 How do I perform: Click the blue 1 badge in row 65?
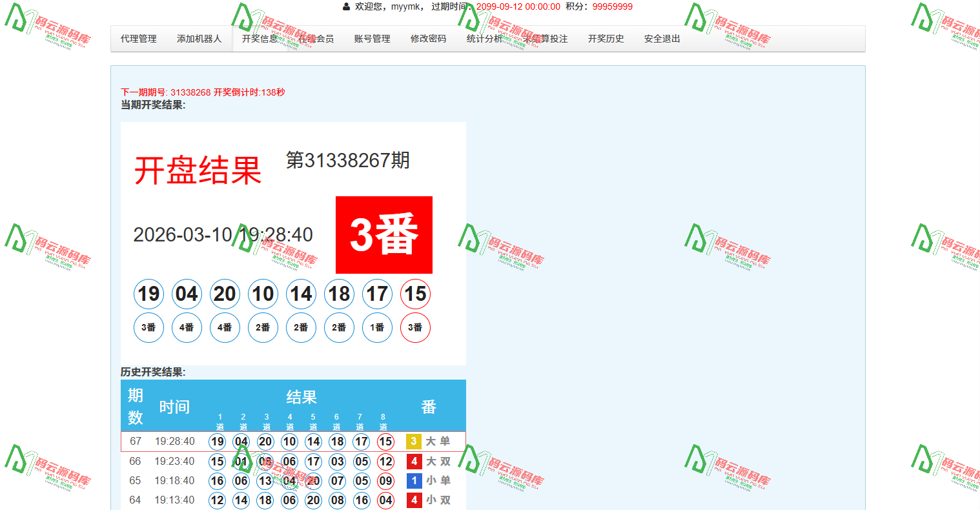(414, 481)
